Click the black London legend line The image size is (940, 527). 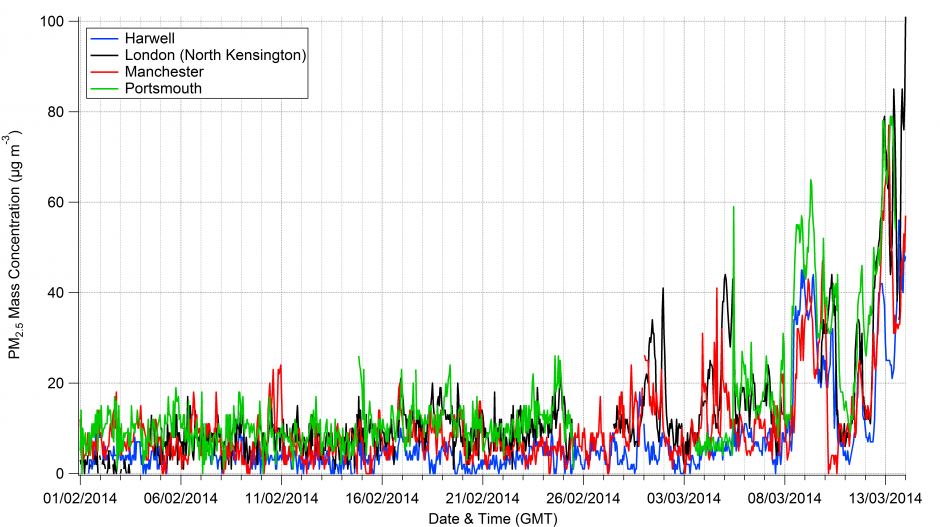[104, 56]
